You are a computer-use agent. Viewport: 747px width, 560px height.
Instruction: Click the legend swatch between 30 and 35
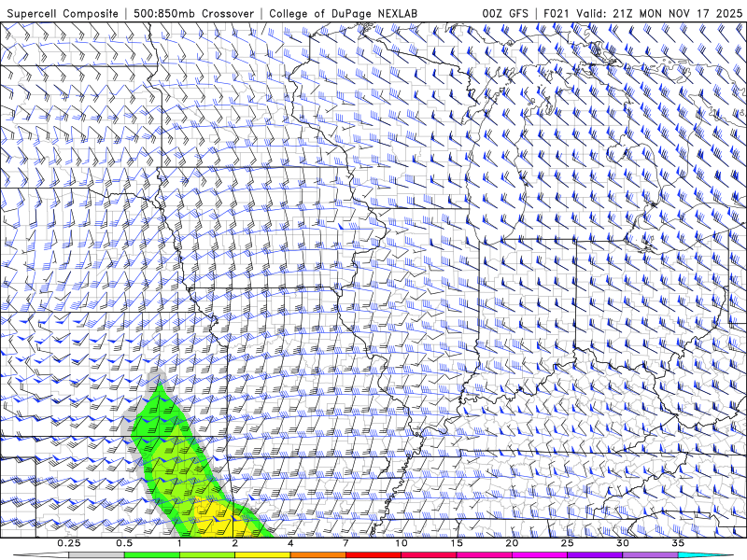coord(650,555)
